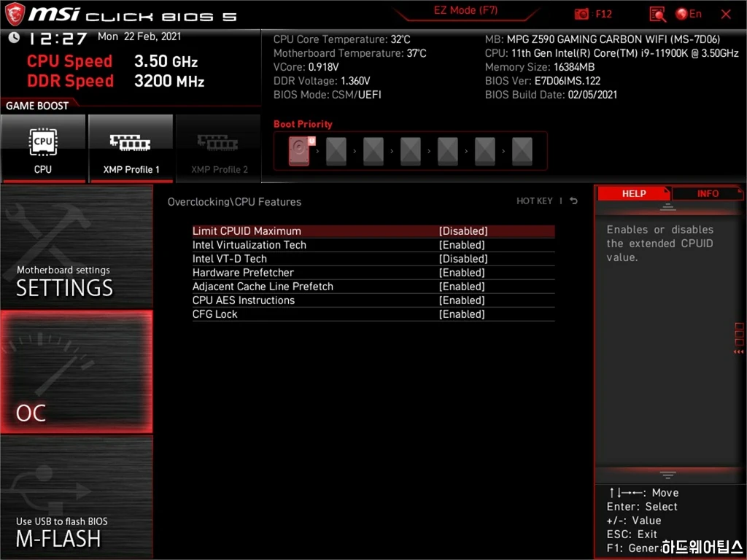Select the Intel Virtualization Tech label
Viewport: 747px width, 560px height.
pyautogui.click(x=249, y=245)
